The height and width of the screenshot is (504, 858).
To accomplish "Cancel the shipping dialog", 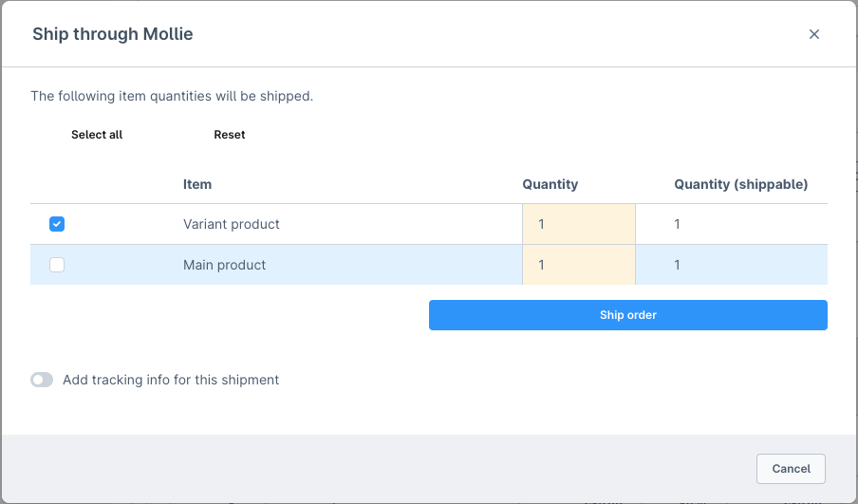I will 791,468.
